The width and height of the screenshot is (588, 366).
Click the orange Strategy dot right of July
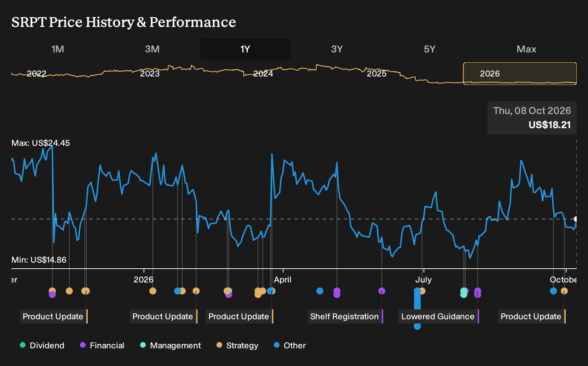pyautogui.click(x=422, y=291)
